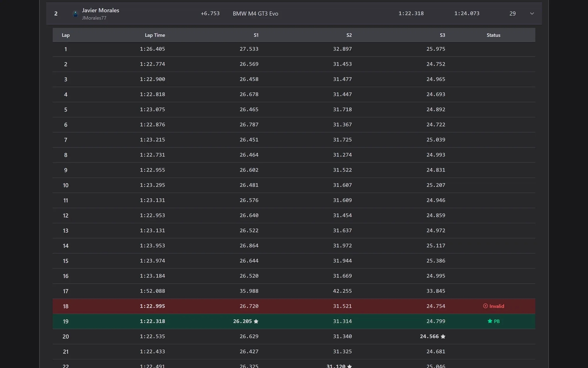This screenshot has width=588, height=368.
Task: Select slow lap time 1:52.088
Action: 152,291
